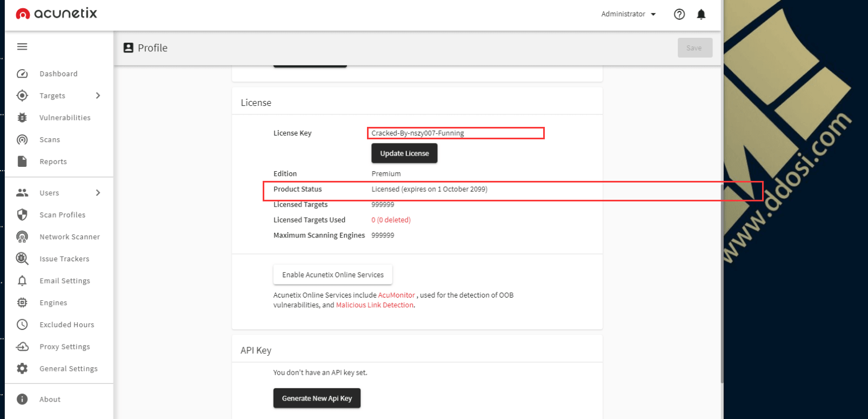Open Excluded Hours menu item
Image resolution: width=868 pixels, height=419 pixels.
click(x=66, y=325)
